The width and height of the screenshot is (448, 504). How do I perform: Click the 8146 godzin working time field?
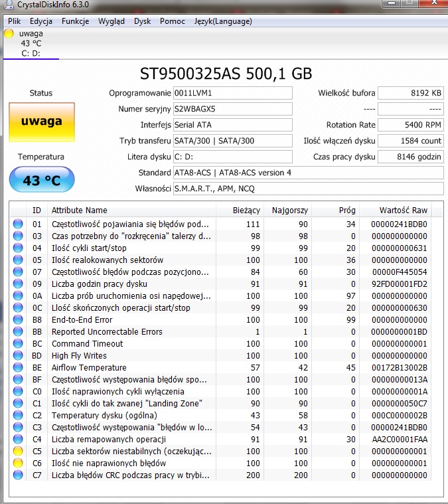[x=410, y=157]
